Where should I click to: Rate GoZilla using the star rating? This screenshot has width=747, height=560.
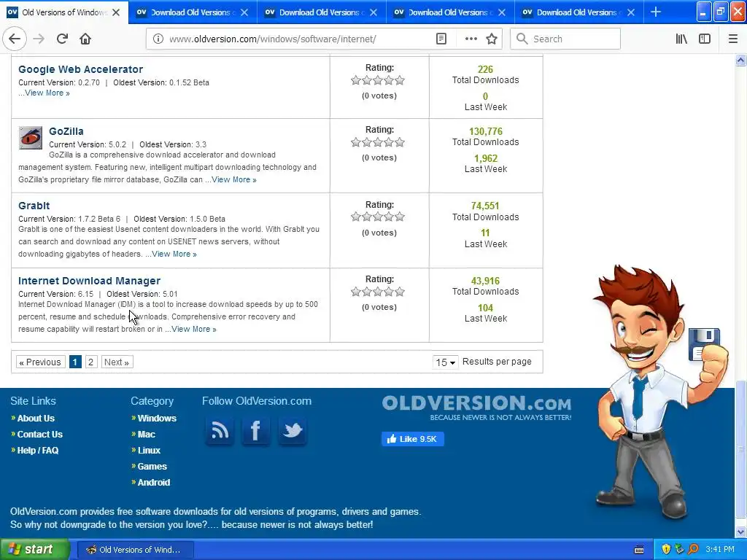point(378,142)
